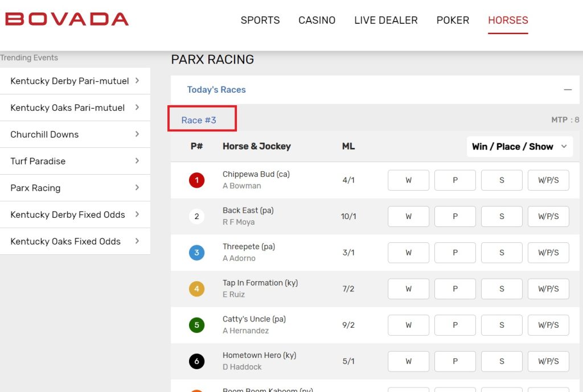
Task: Select W/P/S for Hometown Hero
Action: click(x=548, y=361)
